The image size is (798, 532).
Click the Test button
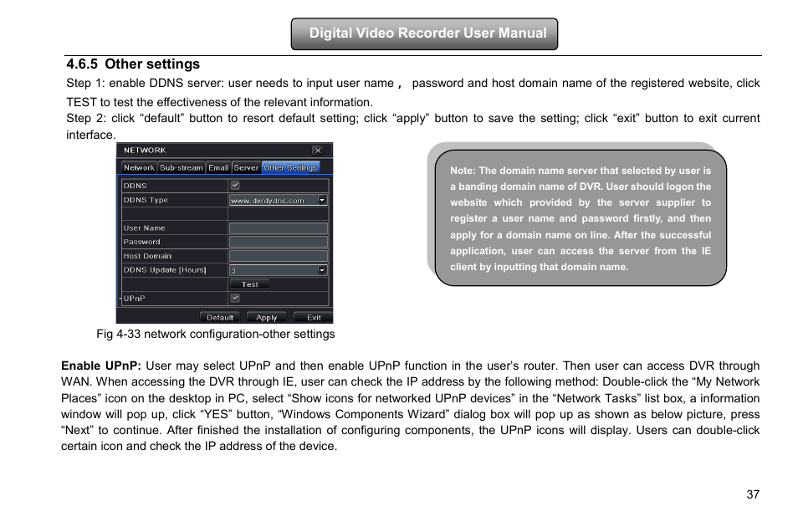250,284
